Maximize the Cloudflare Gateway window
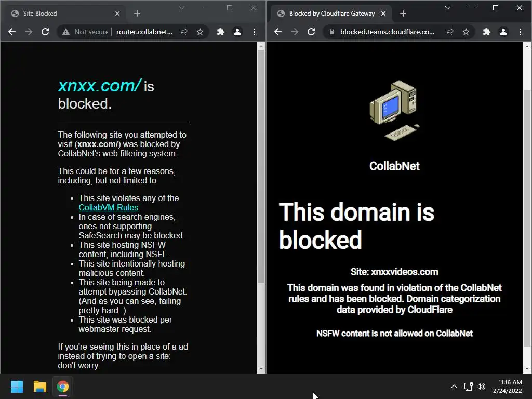 495,8
